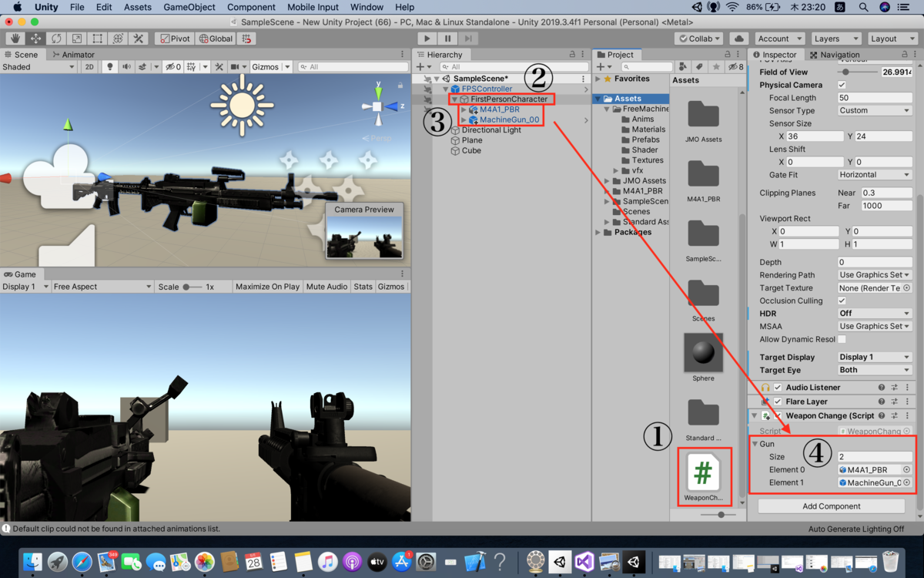Open the Collab button
Screen dimensions: 924x578
point(699,39)
